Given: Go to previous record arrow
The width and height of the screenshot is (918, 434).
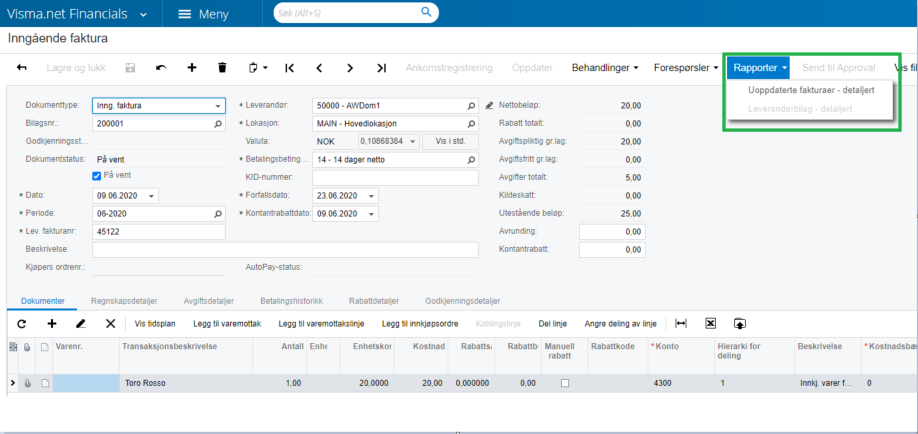Looking at the screenshot, I should click(319, 68).
